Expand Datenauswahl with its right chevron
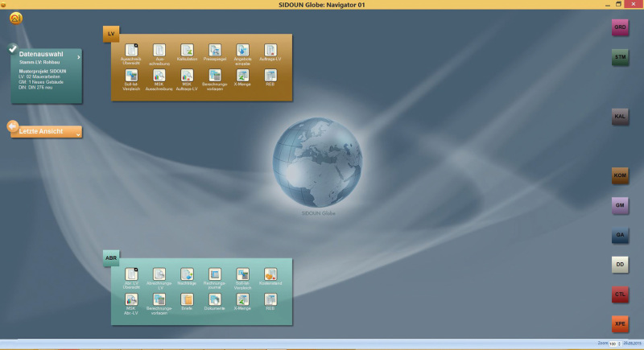Screen dimensions: 644x350 click(78, 57)
